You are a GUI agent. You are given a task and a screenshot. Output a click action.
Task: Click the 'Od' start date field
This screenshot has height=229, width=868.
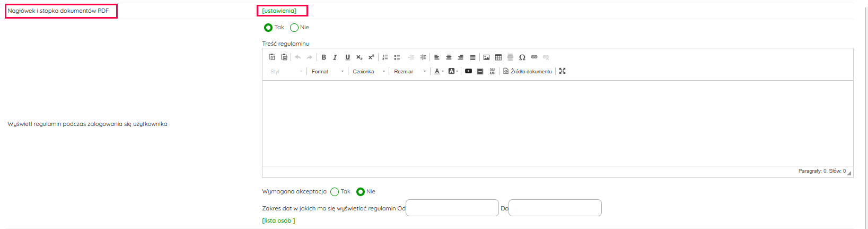click(x=452, y=208)
